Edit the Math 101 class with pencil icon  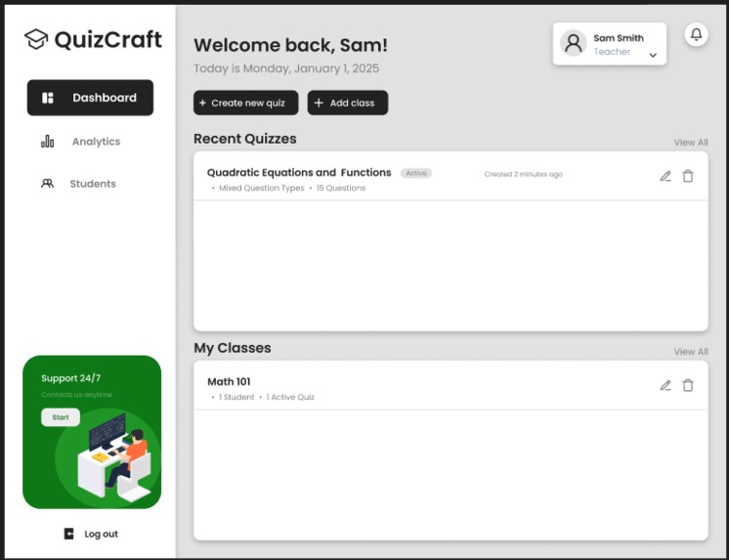point(665,386)
